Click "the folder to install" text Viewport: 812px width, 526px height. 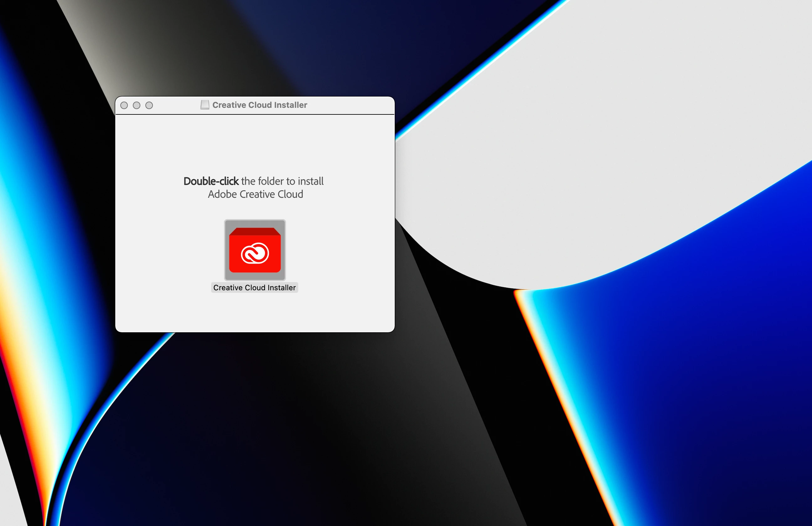tap(282, 181)
